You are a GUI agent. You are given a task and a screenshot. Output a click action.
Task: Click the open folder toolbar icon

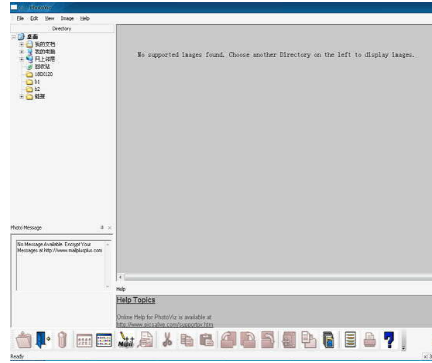click(23, 340)
